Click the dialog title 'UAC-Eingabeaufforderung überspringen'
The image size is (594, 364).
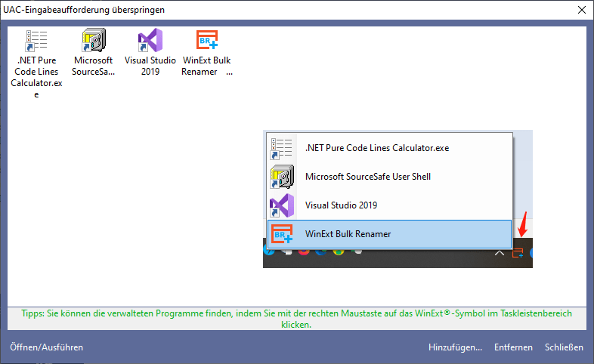click(84, 10)
